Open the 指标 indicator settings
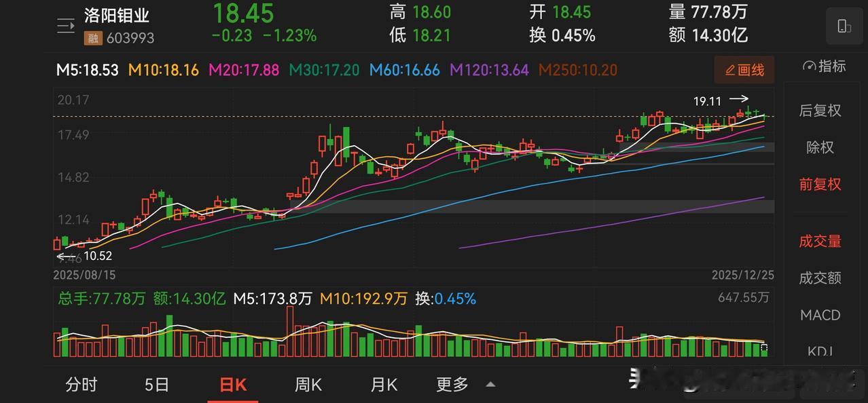The width and height of the screenshot is (868, 403). 825,66
